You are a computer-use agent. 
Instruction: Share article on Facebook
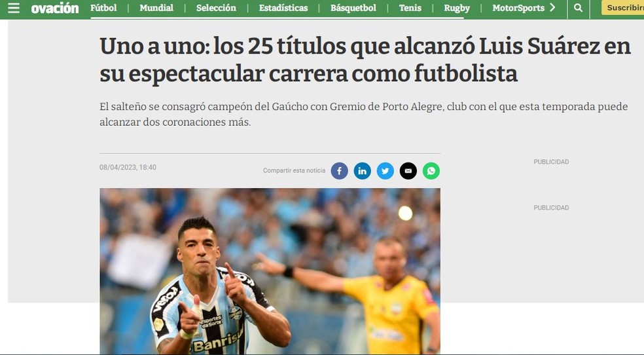(x=339, y=171)
